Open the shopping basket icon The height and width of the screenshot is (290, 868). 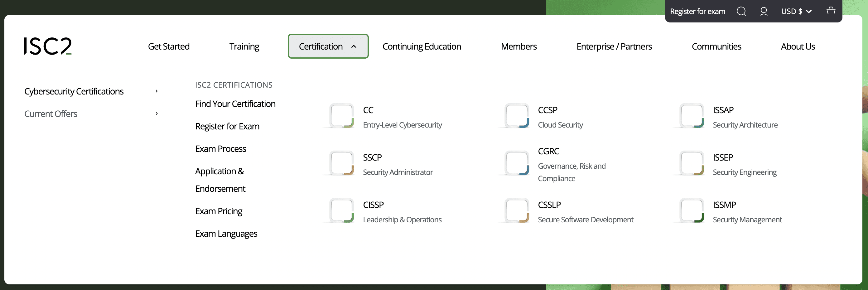click(831, 11)
